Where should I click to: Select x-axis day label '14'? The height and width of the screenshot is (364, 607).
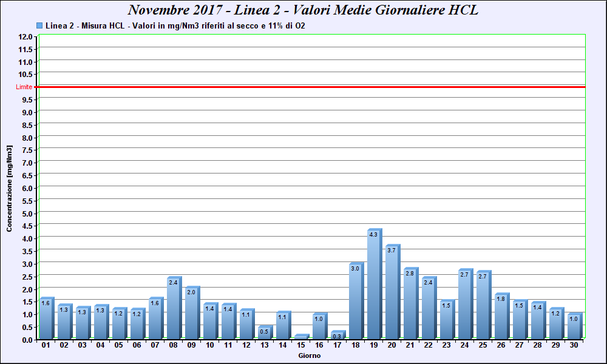(x=283, y=345)
